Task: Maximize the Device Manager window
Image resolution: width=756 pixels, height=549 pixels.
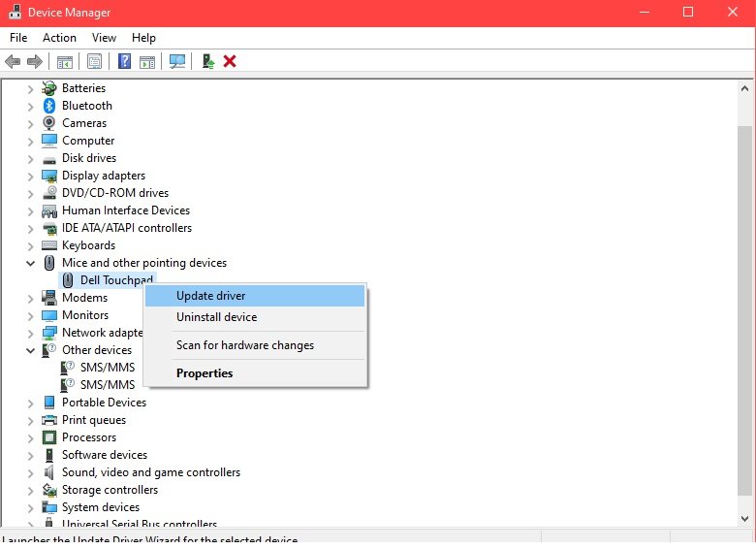Action: coord(688,12)
